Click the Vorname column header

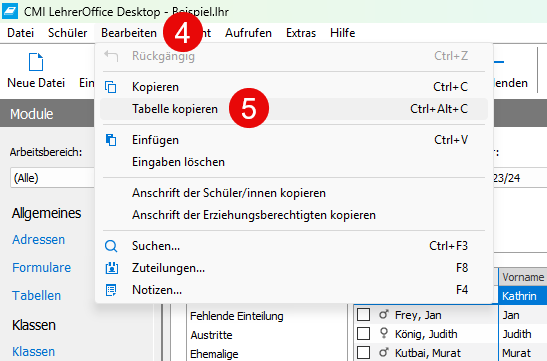(x=523, y=277)
